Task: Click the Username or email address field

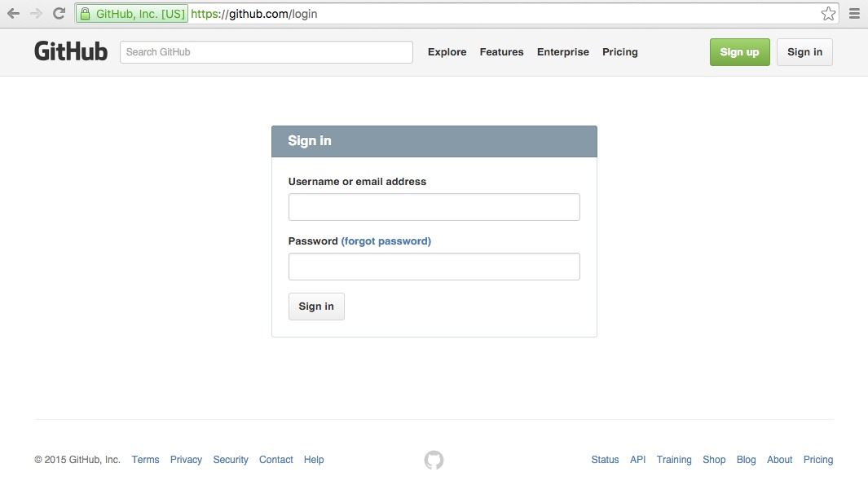Action: (x=434, y=206)
